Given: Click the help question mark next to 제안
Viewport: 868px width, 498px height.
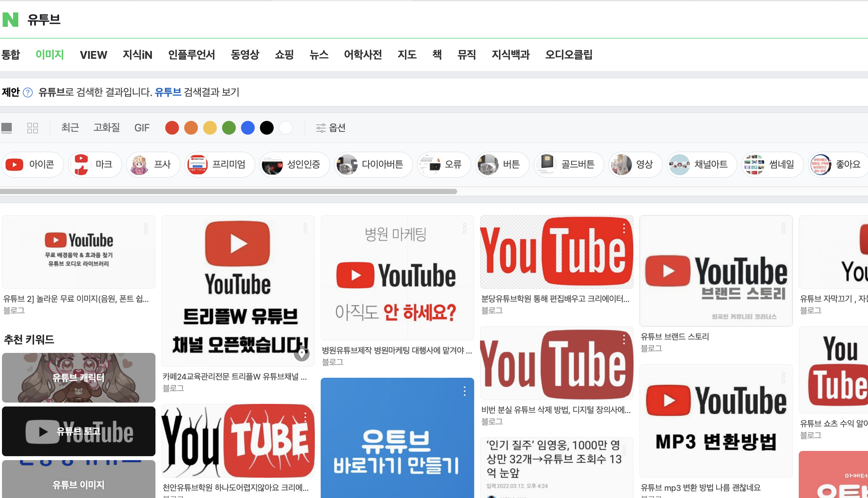Looking at the screenshot, I should [x=28, y=92].
